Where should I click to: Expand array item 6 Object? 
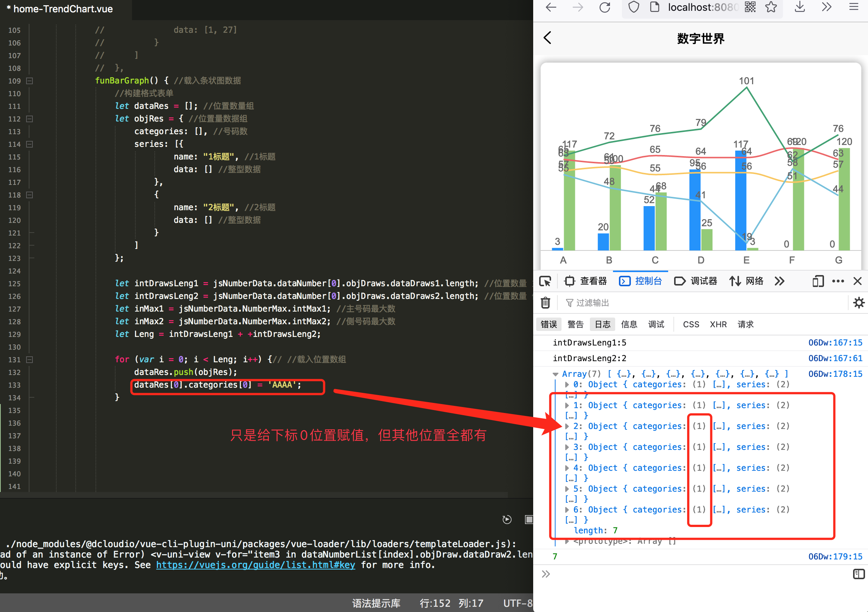coord(567,510)
